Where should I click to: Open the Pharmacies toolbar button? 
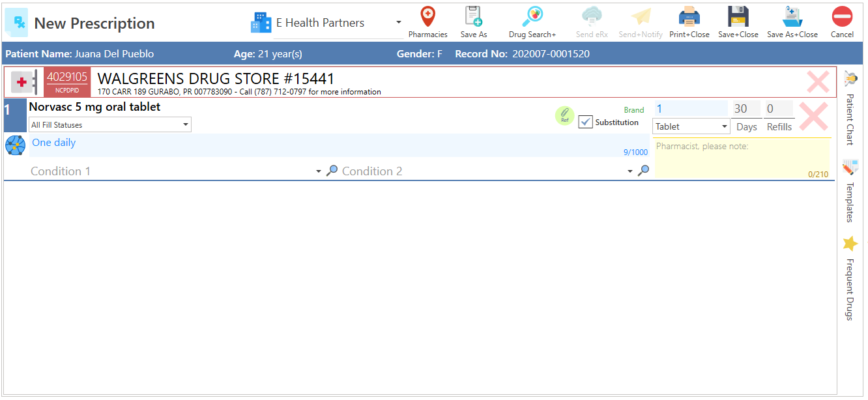427,22
